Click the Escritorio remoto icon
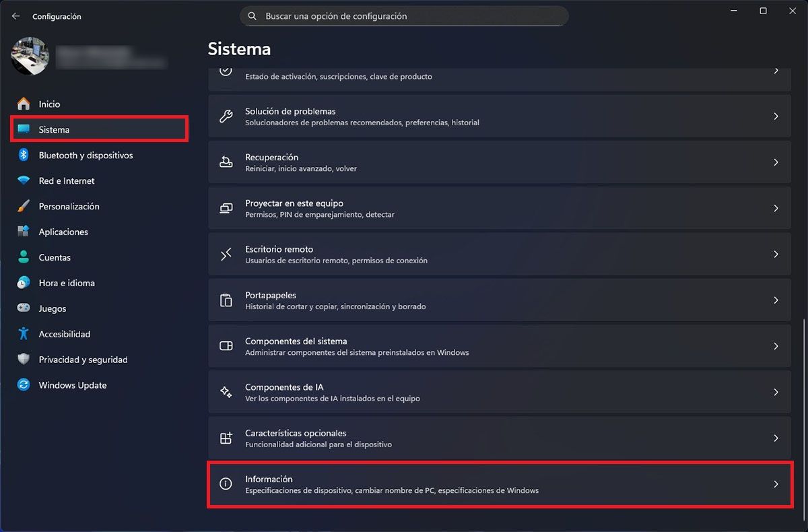 (226, 255)
